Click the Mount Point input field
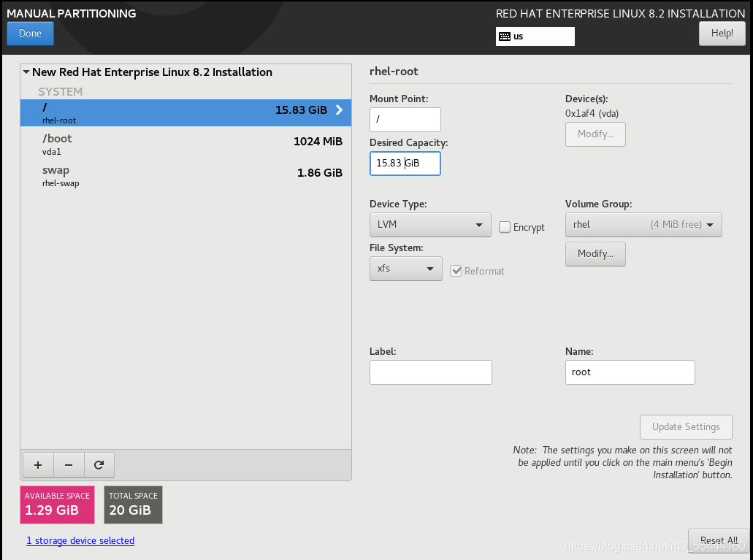 coord(405,120)
